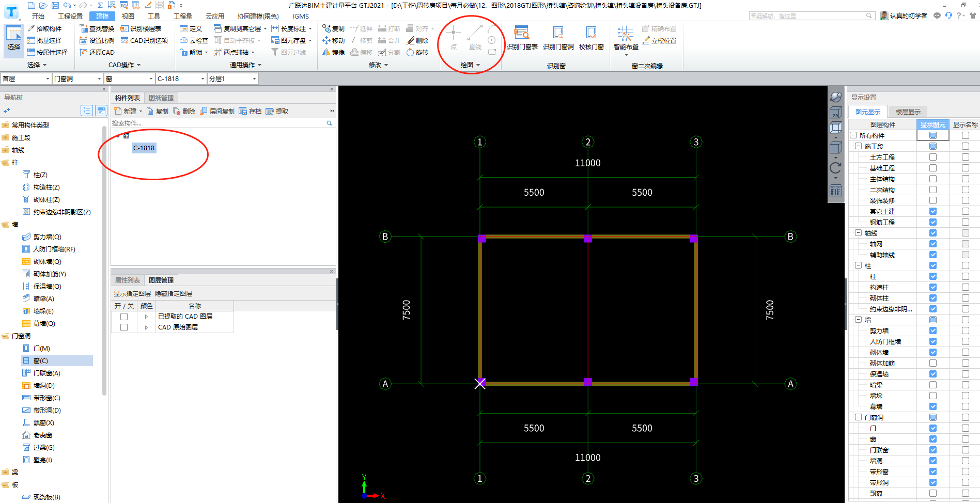Toggle 土方工程 display checkbox
980x503 pixels.
pyautogui.click(x=933, y=157)
